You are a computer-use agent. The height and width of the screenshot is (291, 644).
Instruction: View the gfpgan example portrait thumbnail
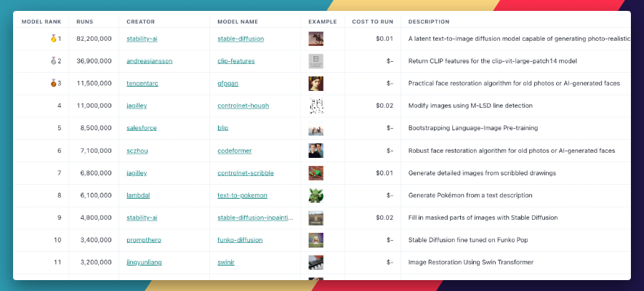pos(316,84)
